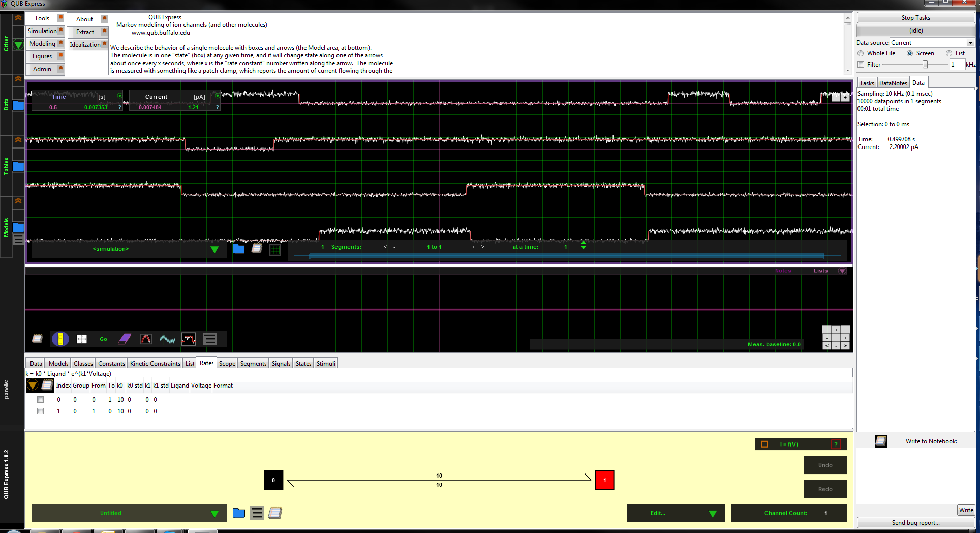Open the Scope tab
Screen dimensions: 980x533
coord(227,363)
